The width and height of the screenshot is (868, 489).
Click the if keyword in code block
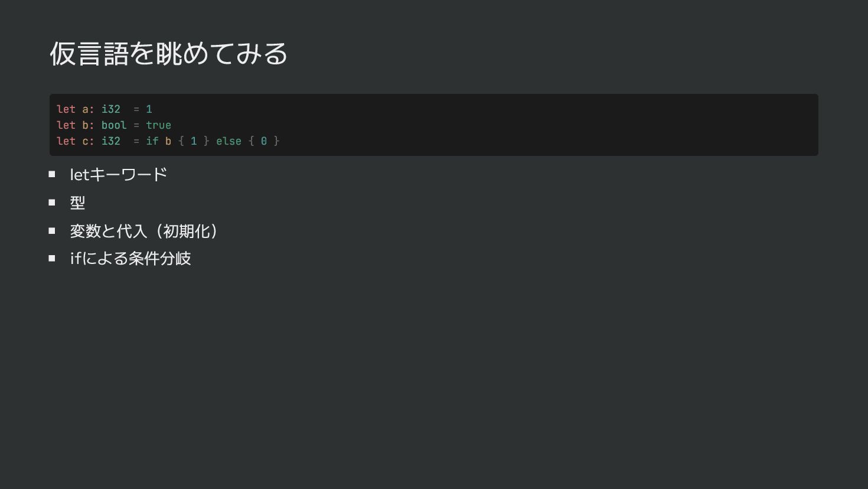click(152, 141)
